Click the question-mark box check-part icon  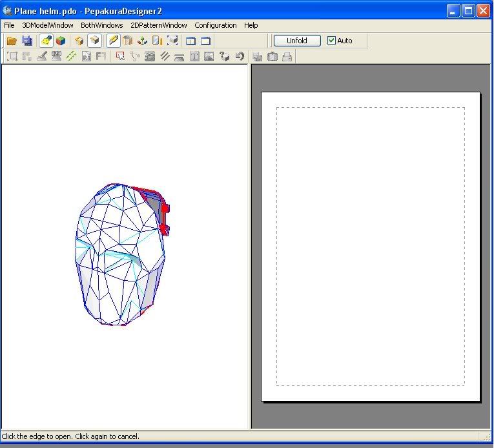pyautogui.click(x=224, y=56)
